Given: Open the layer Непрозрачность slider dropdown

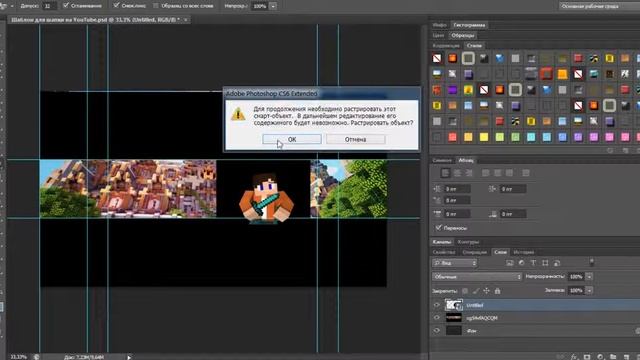Looking at the screenshot, I should pos(589,277).
